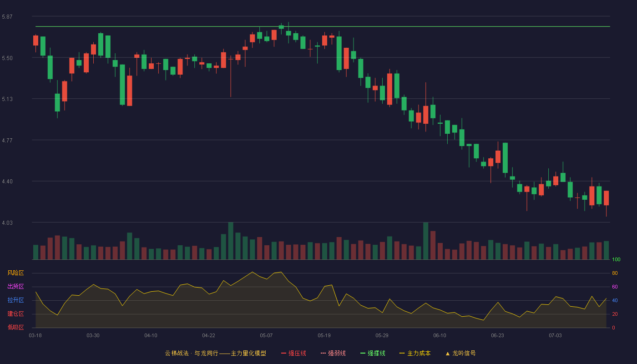Click the blue 40 indicator axis value
637x364 pixels.
615,300
